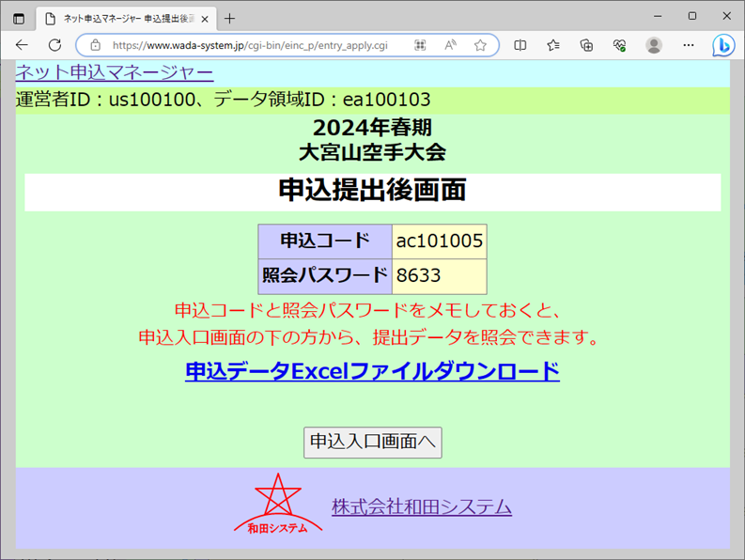Click the red 申込入口画面の下の方から notice line

369,337
